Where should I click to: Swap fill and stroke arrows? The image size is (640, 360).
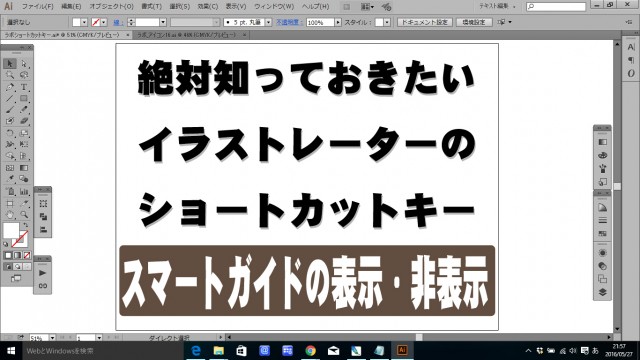click(x=25, y=225)
